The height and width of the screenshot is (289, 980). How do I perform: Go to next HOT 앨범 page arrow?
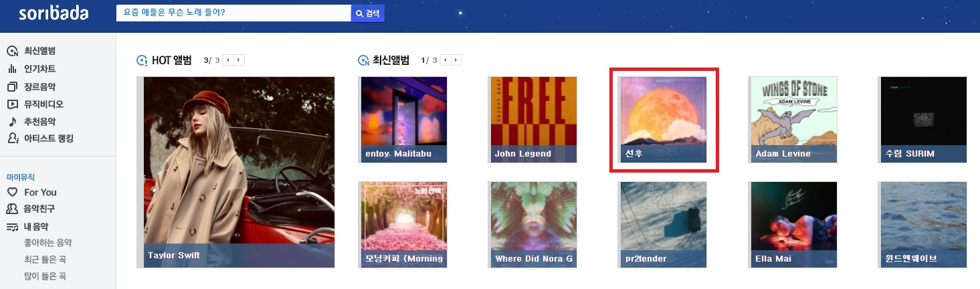click(x=239, y=60)
